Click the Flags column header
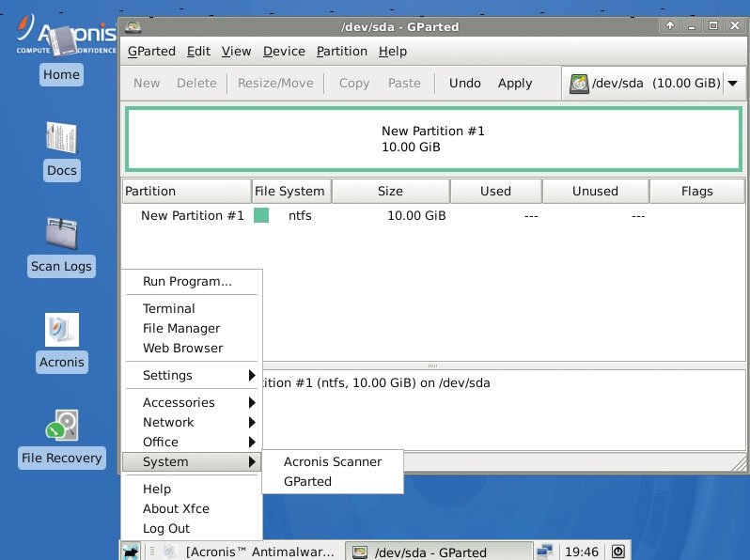750x560 pixels. tap(697, 192)
